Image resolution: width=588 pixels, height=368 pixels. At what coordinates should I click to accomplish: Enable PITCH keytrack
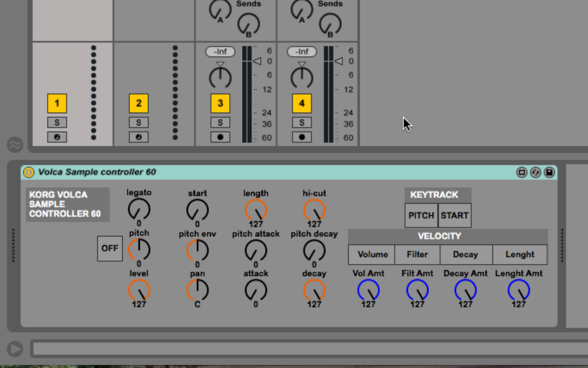[x=421, y=215]
